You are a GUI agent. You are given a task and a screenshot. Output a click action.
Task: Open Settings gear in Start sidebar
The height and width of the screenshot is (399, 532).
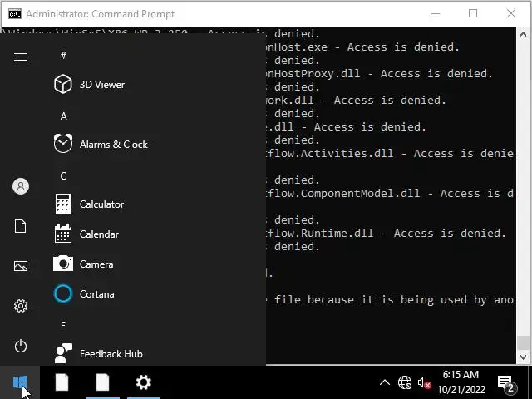21,306
